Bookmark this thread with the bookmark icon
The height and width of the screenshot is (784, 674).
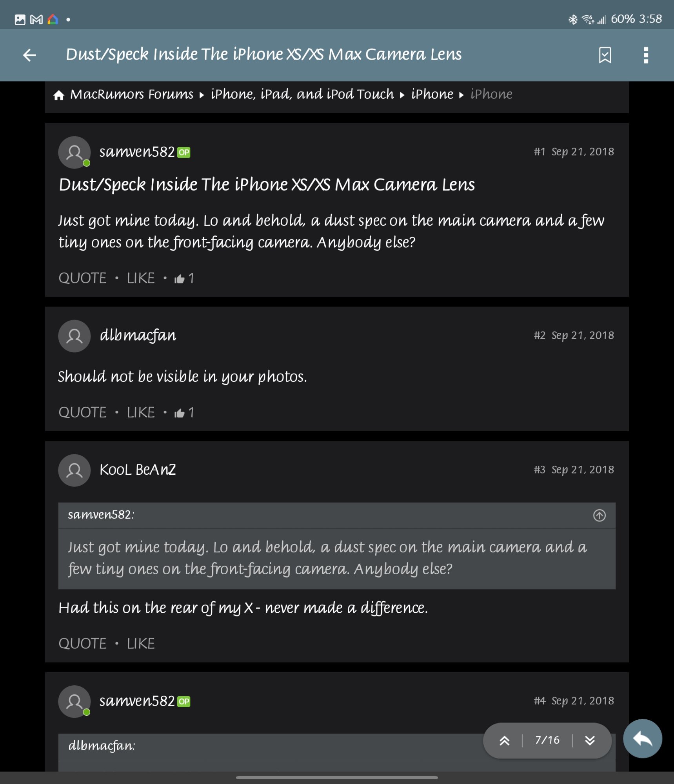coord(605,55)
